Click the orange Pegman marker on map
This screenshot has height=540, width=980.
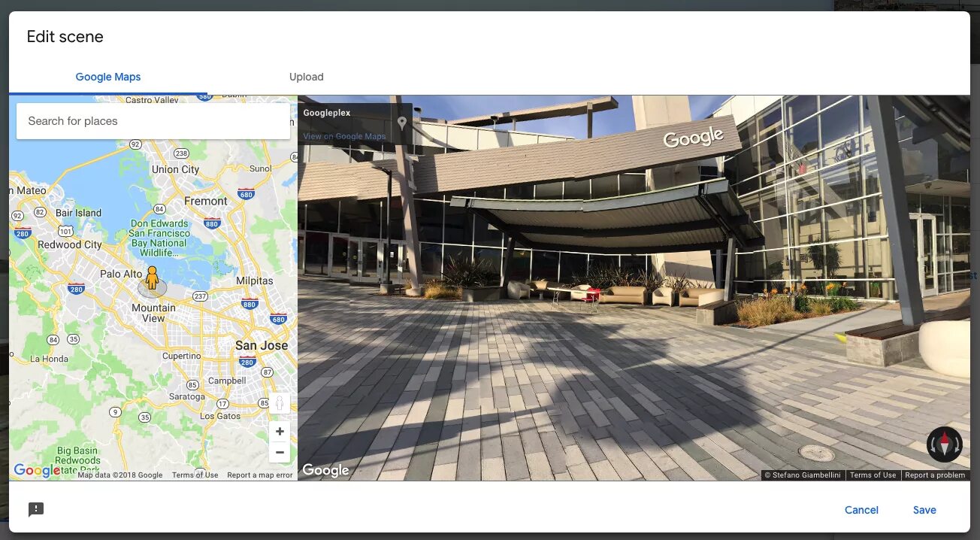[x=153, y=278]
